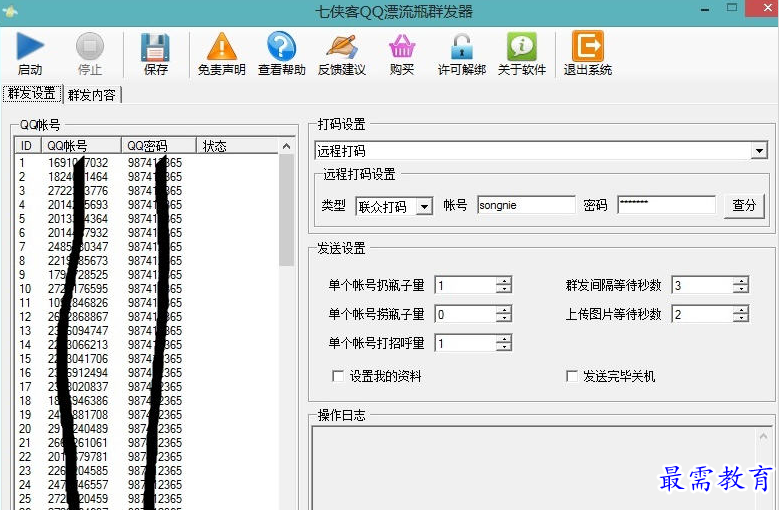Image resolution: width=781 pixels, height=510 pixels.
Task: Open the 联众打码 type dropdown
Action: 424,206
